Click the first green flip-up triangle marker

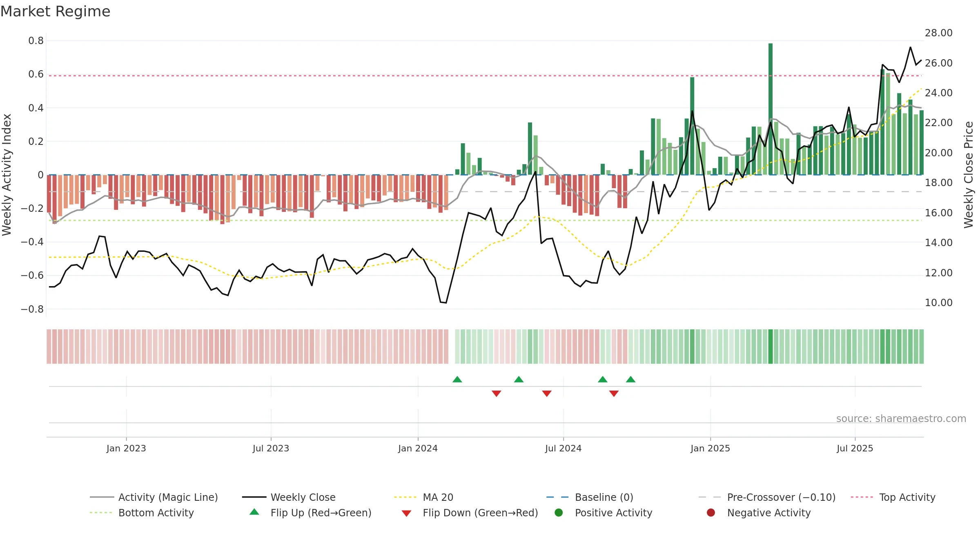pos(457,379)
